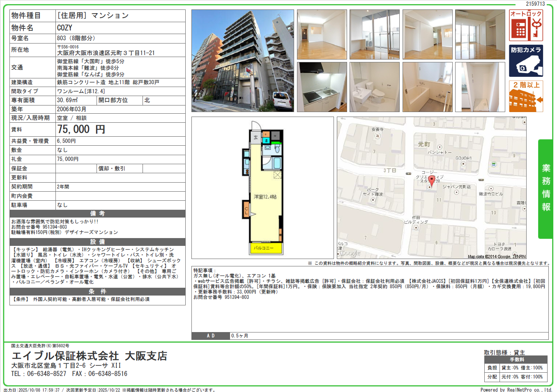Click the 手数料 fee table header

pos(517,359)
